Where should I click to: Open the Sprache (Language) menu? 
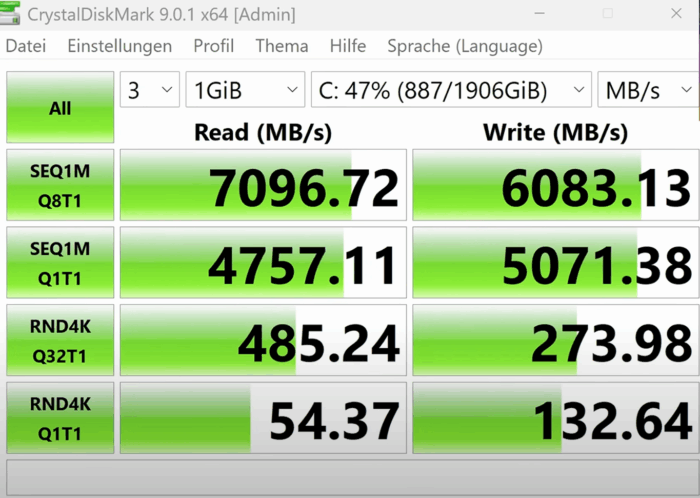point(465,46)
